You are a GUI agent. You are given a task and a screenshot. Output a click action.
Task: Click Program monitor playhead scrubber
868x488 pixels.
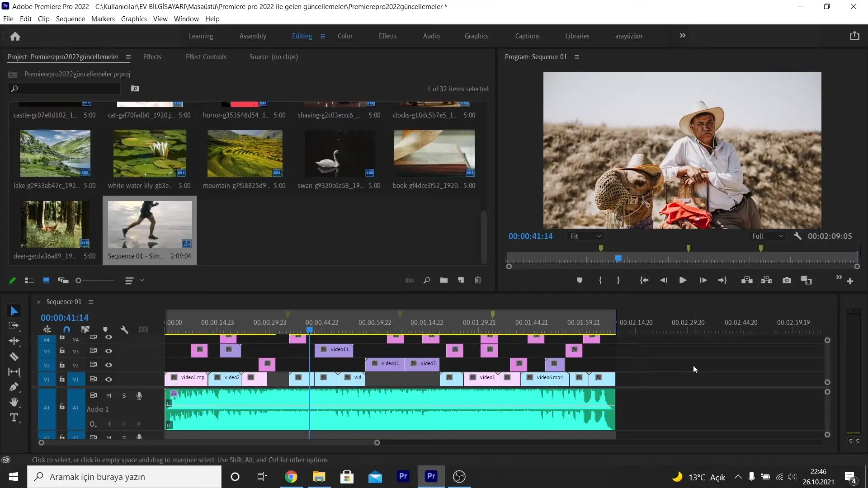click(x=618, y=258)
